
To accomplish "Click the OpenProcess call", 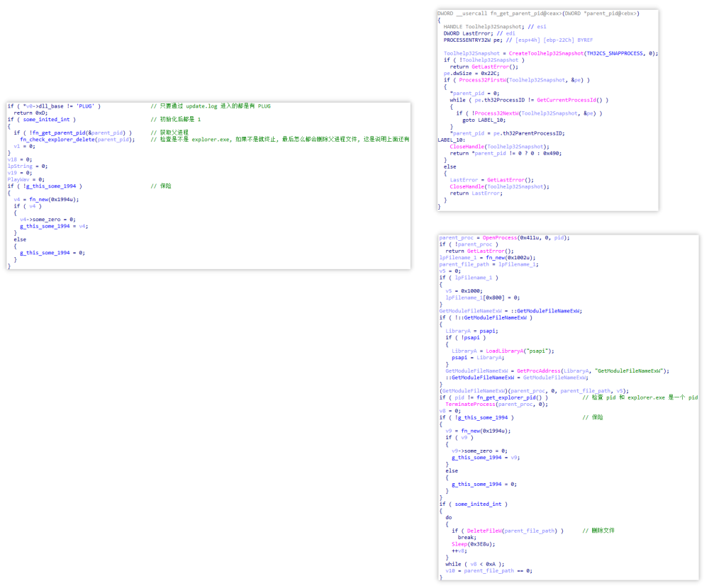I will coord(499,237).
